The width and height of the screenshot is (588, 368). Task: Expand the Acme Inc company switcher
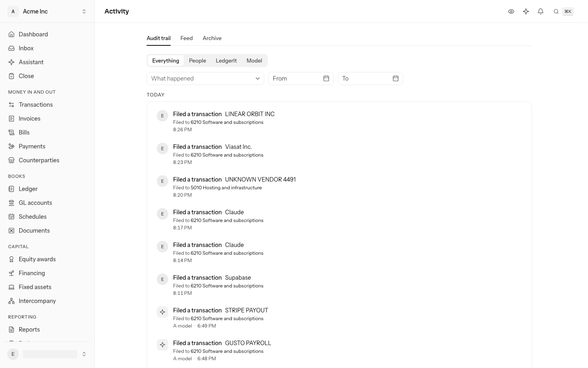47,11
